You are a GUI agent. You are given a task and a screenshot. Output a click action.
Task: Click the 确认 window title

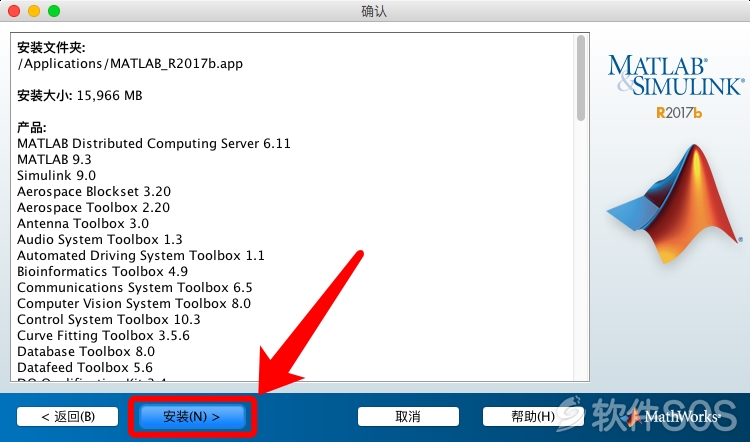(374, 11)
